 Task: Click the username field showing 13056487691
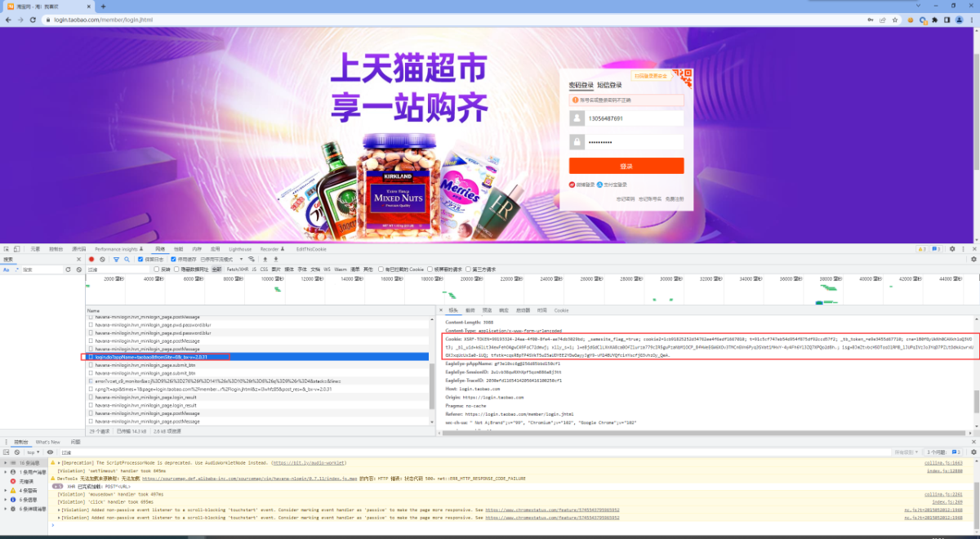coord(634,118)
